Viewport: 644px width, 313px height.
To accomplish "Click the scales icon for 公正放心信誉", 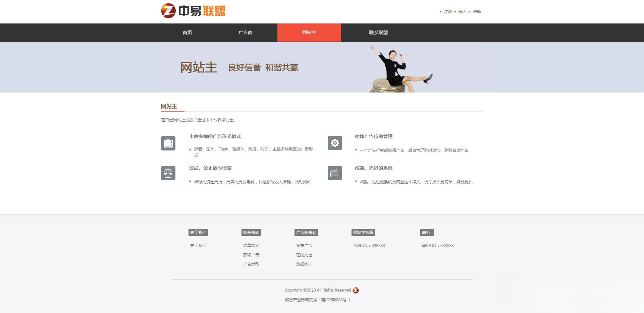I will [x=168, y=173].
